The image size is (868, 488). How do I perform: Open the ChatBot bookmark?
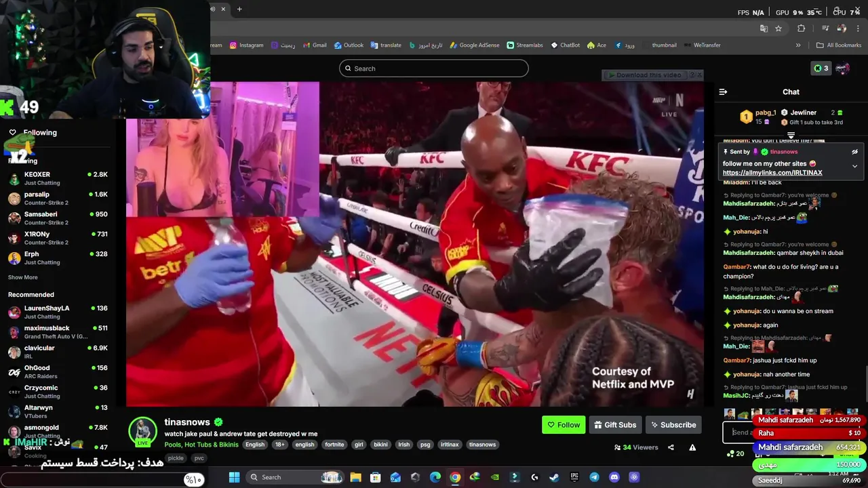coord(565,45)
